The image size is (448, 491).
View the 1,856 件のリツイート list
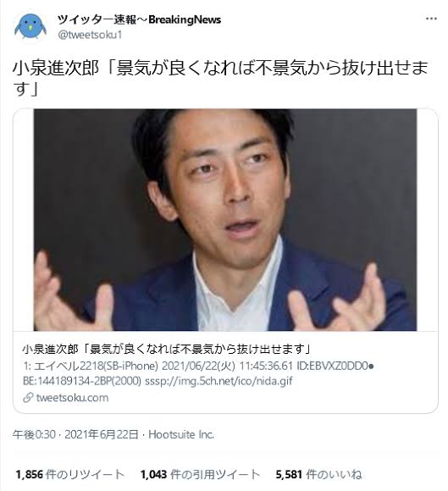pos(69,474)
